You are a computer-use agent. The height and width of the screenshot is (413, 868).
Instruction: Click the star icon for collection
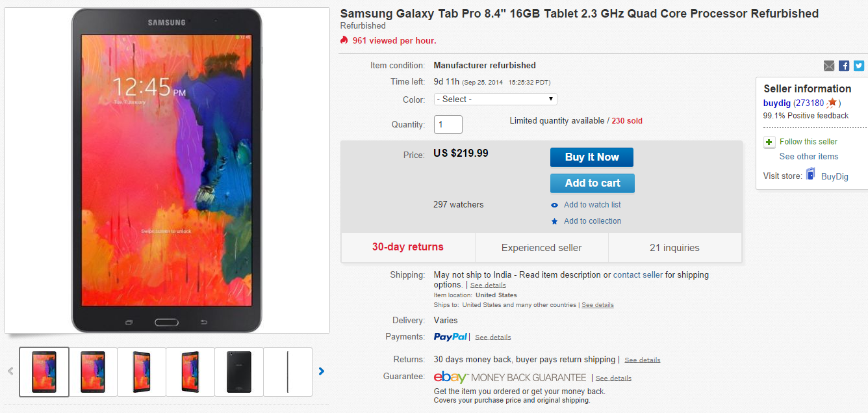pos(554,222)
